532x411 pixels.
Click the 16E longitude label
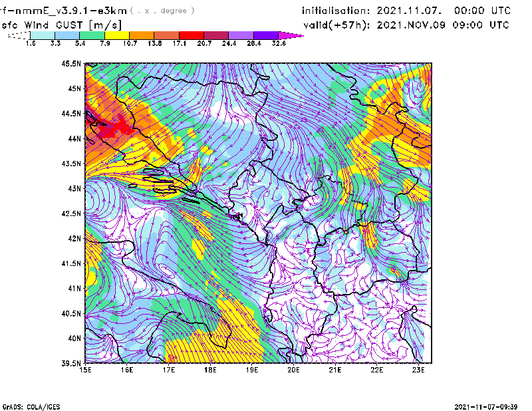tap(127, 370)
